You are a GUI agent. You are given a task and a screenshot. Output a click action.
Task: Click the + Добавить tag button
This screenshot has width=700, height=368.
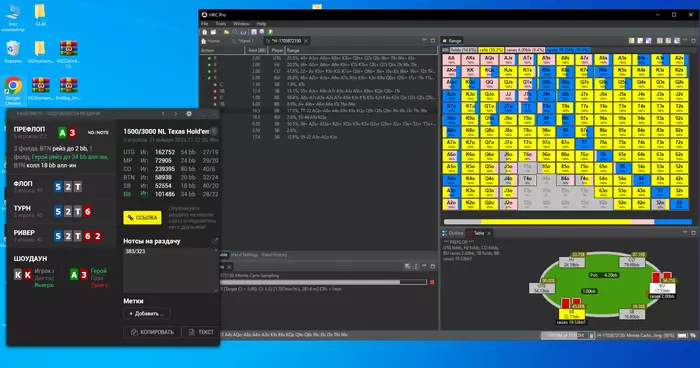146,314
